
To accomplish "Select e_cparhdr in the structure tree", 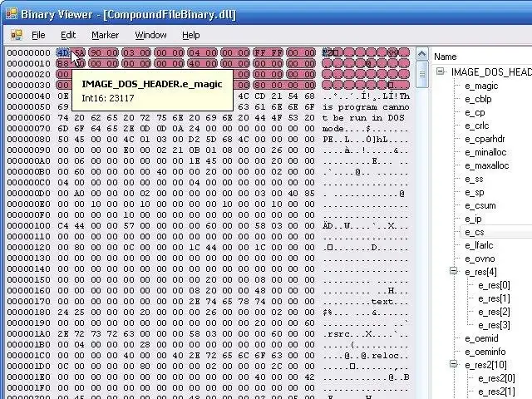I will point(485,139).
